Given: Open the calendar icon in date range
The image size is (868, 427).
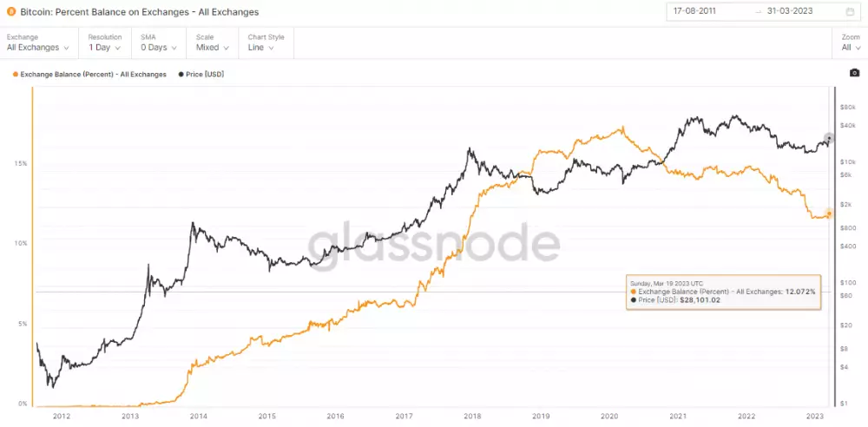Looking at the screenshot, I should tap(849, 11).
